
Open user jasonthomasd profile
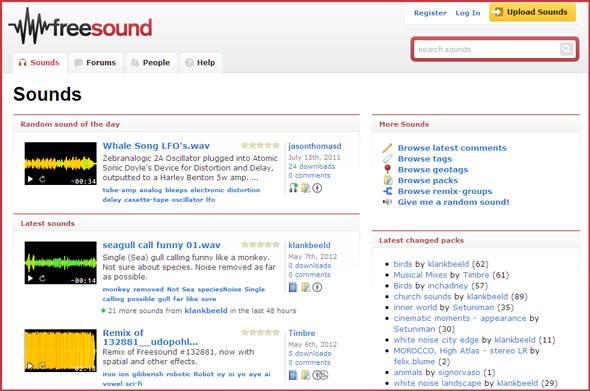coord(315,146)
